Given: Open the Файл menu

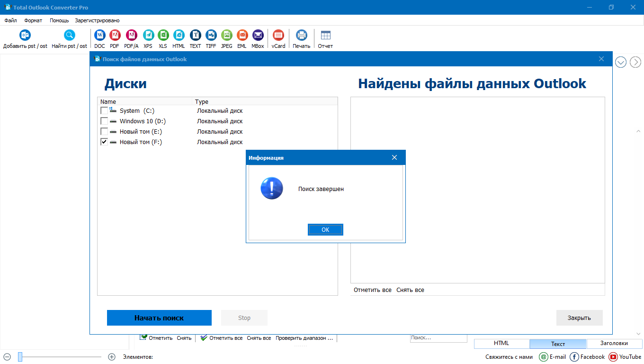Looking at the screenshot, I should (x=10, y=20).
